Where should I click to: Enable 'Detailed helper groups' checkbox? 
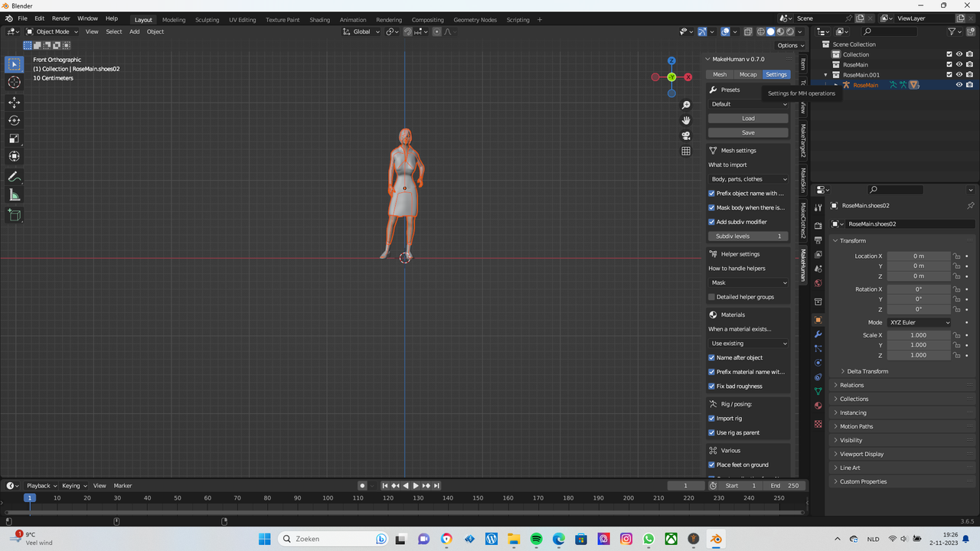tap(711, 297)
